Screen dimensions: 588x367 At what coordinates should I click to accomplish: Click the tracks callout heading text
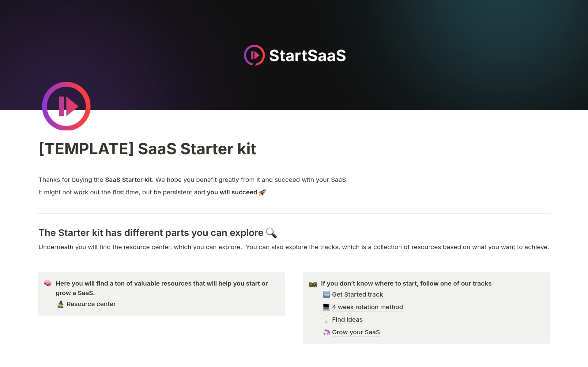click(x=406, y=283)
